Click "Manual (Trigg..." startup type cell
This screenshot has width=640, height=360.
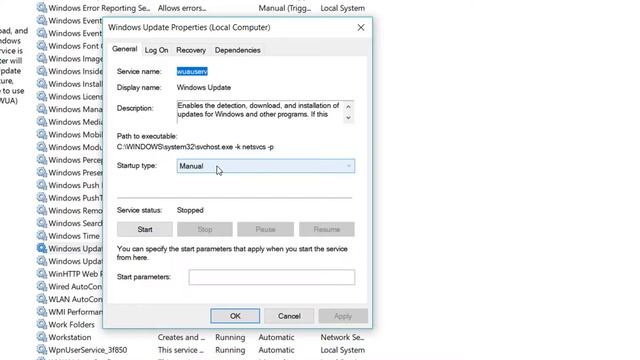pyautogui.click(x=284, y=8)
